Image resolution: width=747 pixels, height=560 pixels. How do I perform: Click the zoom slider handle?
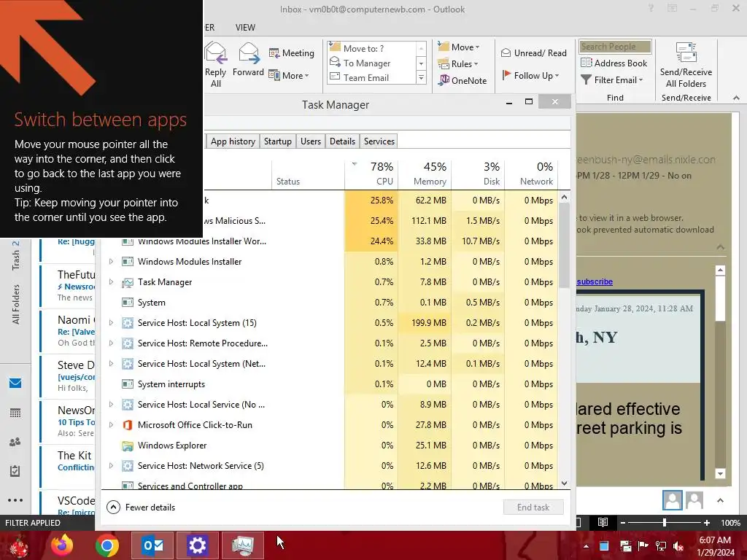click(x=664, y=522)
